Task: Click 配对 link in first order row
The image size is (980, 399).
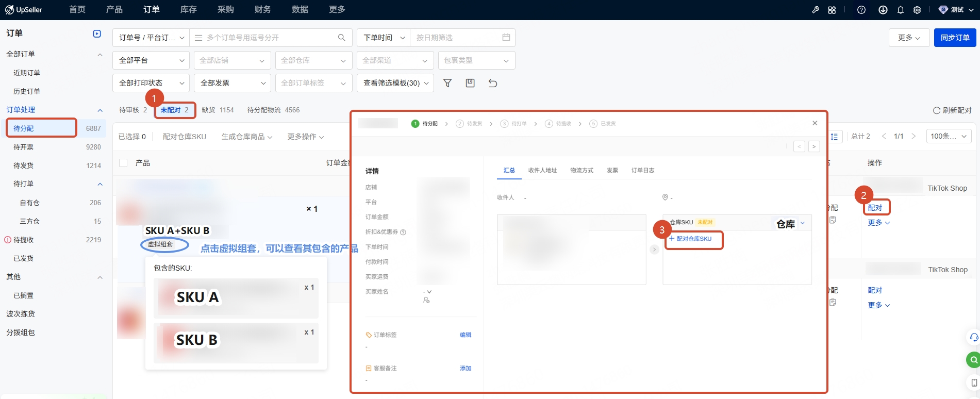Action: pos(875,208)
